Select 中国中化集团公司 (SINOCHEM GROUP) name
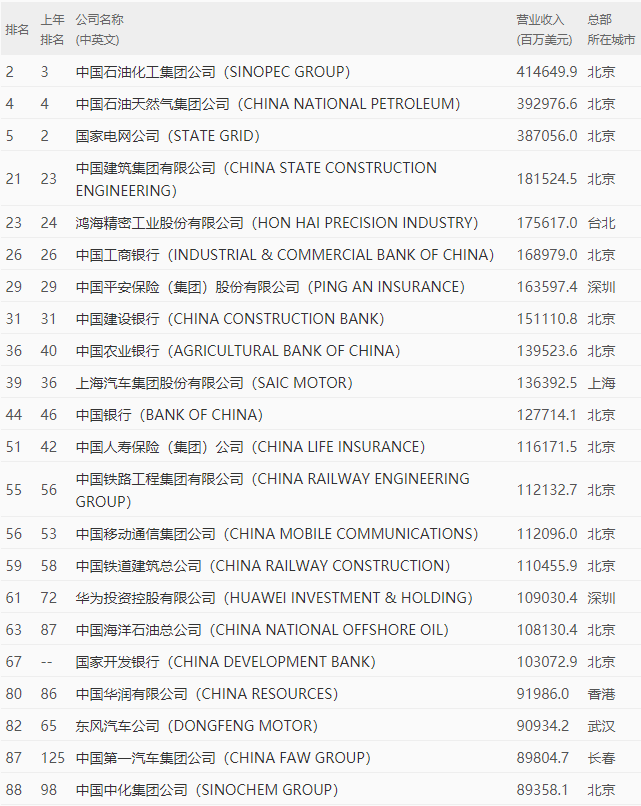The height and width of the screenshot is (806, 641). pyautogui.click(x=207, y=790)
